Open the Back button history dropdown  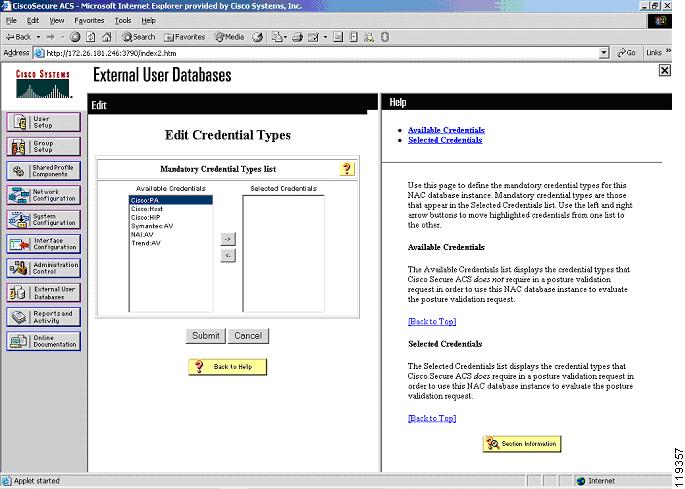[x=38, y=37]
